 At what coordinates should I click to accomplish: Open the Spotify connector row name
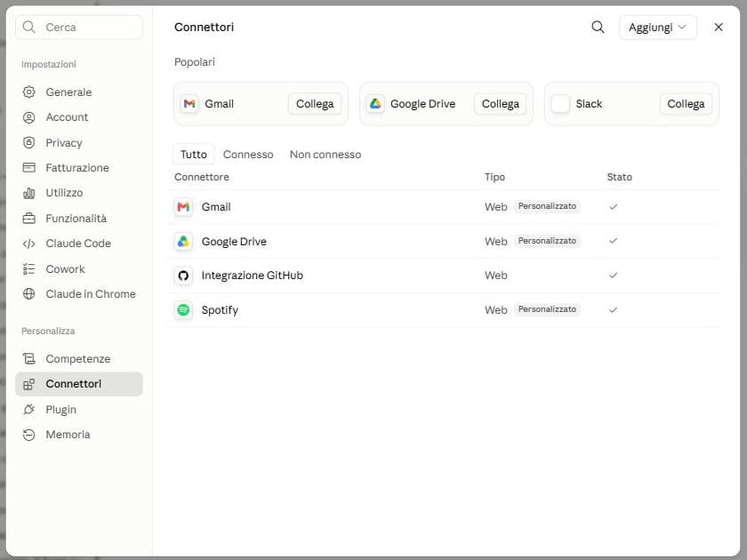(220, 310)
